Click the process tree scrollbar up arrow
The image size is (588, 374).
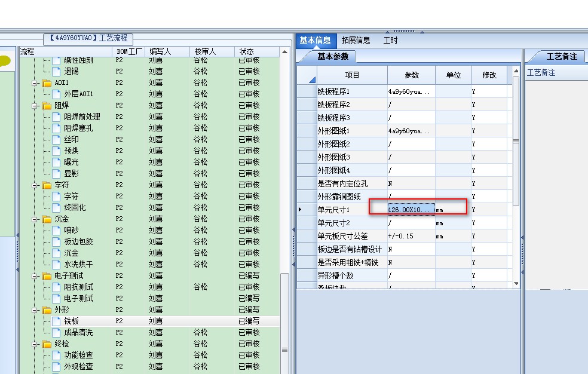point(285,52)
